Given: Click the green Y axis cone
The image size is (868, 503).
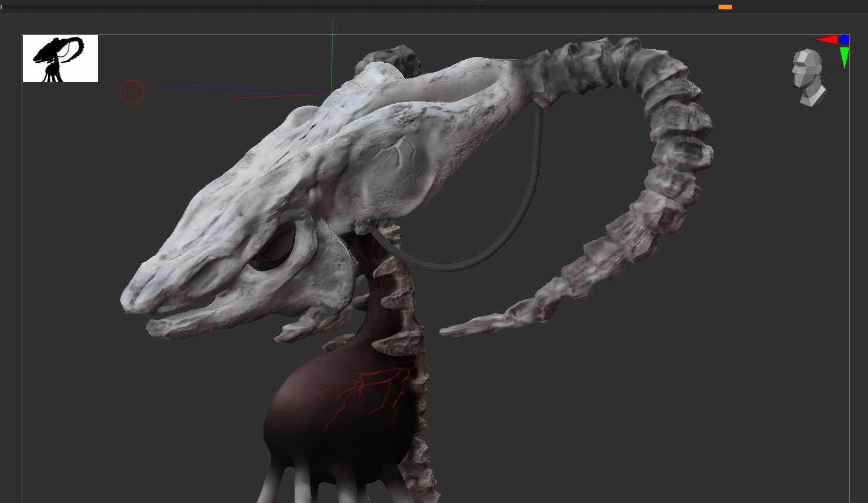Looking at the screenshot, I should click(x=844, y=57).
